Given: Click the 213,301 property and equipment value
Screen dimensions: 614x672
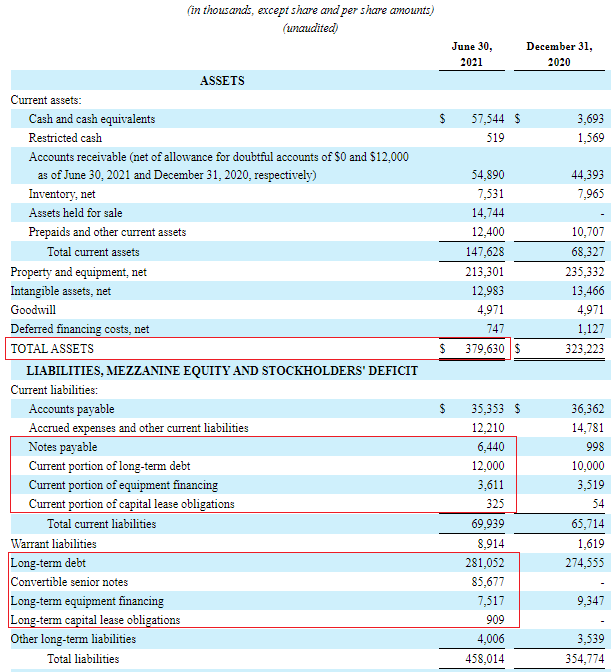Looking at the screenshot, I should coord(485,272).
